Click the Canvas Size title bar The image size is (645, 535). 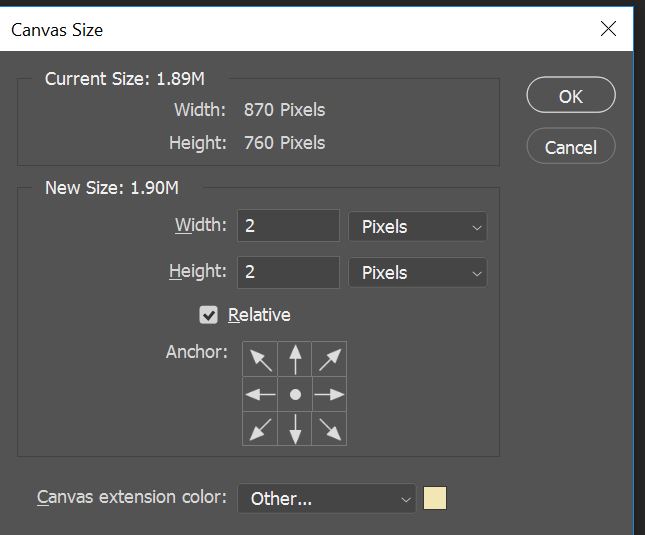[300, 29]
